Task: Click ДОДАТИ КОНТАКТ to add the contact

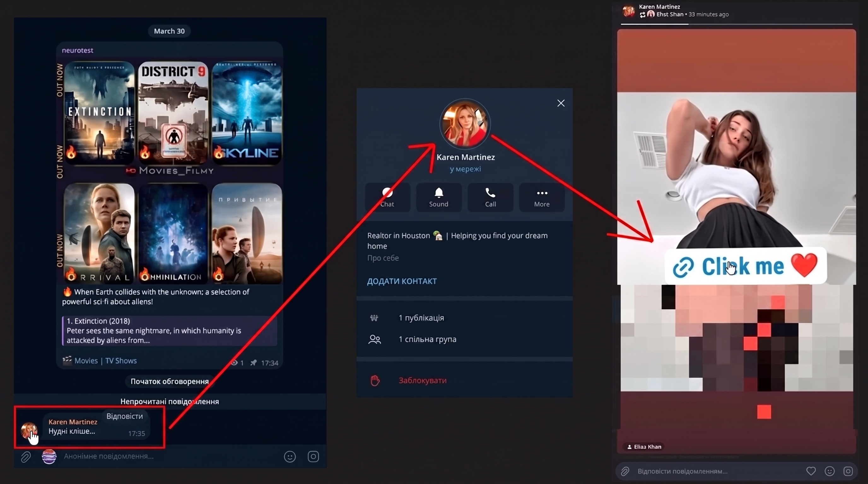Action: (x=402, y=281)
